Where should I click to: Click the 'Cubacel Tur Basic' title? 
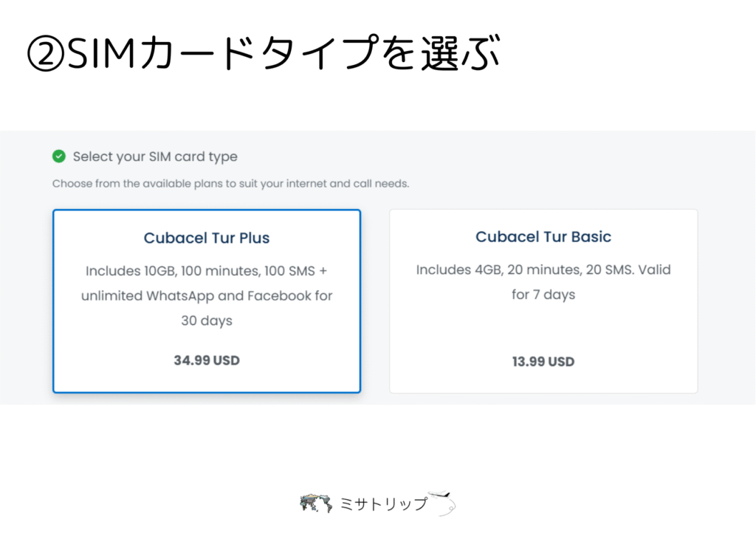point(543,237)
